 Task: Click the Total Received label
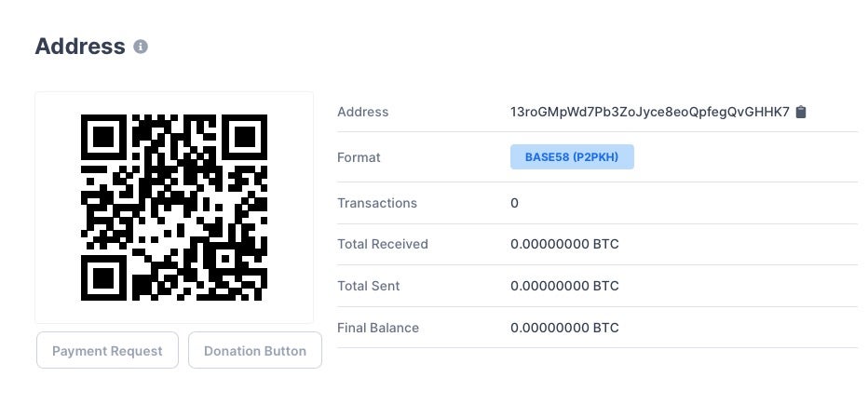[383, 244]
